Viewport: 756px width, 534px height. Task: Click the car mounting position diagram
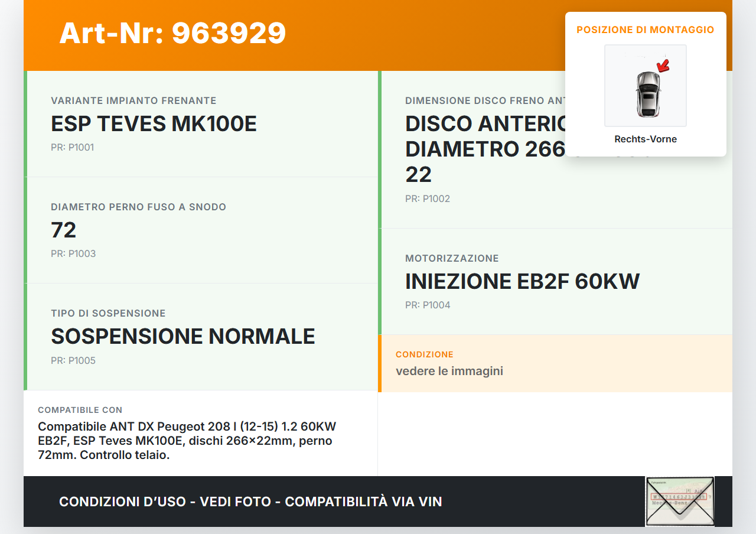[x=645, y=85]
